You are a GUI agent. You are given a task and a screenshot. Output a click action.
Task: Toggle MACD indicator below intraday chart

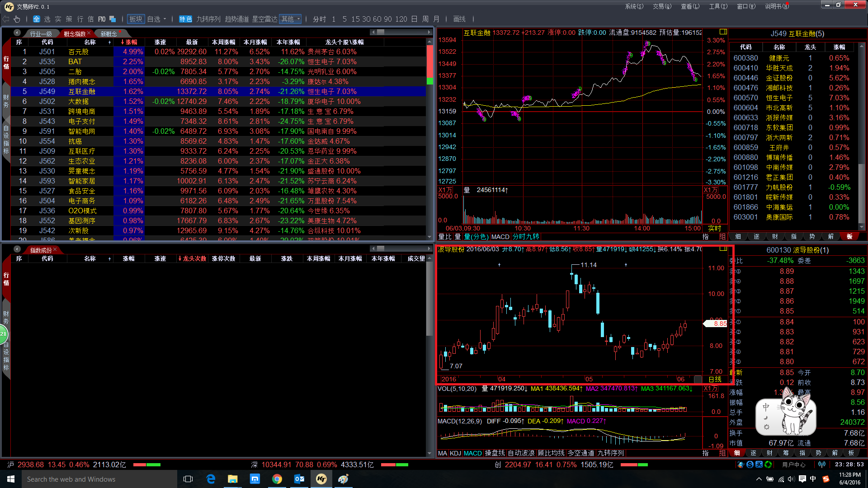[x=500, y=237]
